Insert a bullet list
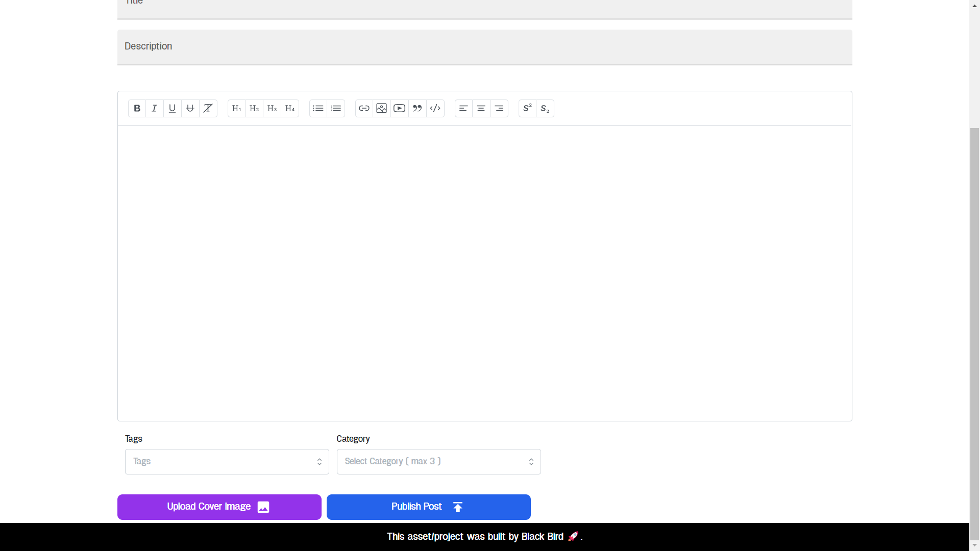 [318, 108]
